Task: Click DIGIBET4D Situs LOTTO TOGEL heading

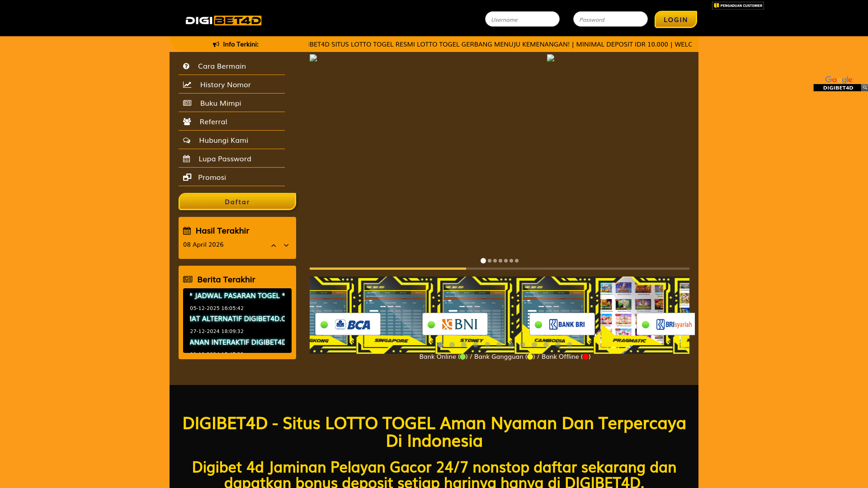Action: tap(434, 432)
